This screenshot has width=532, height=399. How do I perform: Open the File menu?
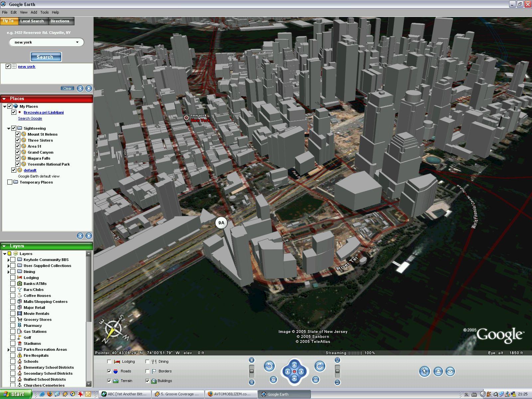(x=5, y=12)
